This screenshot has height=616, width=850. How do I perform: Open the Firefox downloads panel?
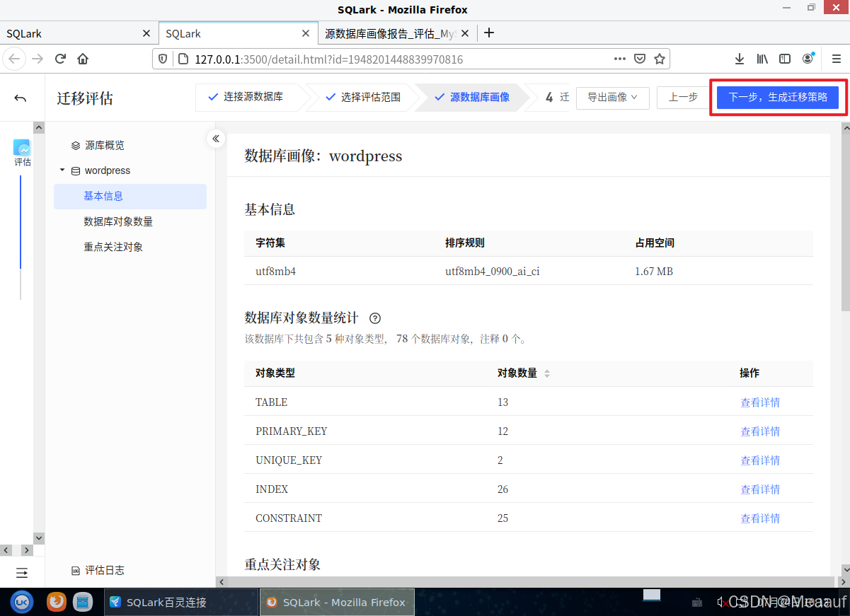740,59
